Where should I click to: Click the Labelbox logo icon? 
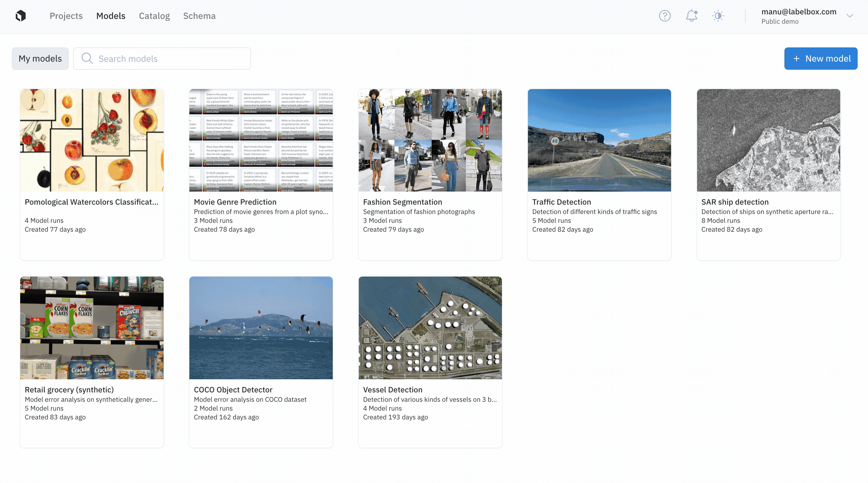coord(20,16)
